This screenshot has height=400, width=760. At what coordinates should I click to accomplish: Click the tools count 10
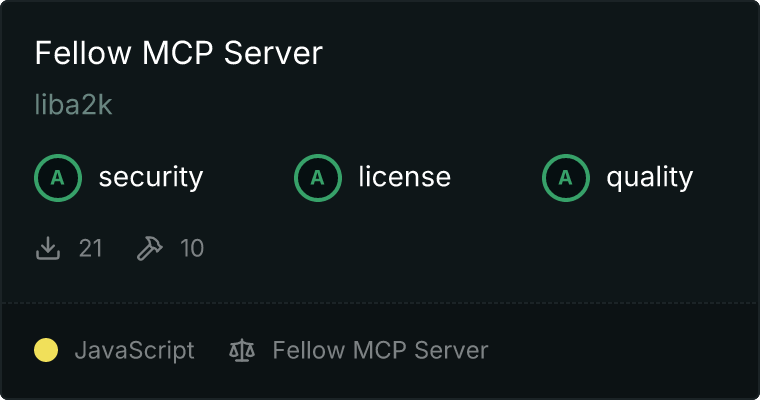pos(192,248)
